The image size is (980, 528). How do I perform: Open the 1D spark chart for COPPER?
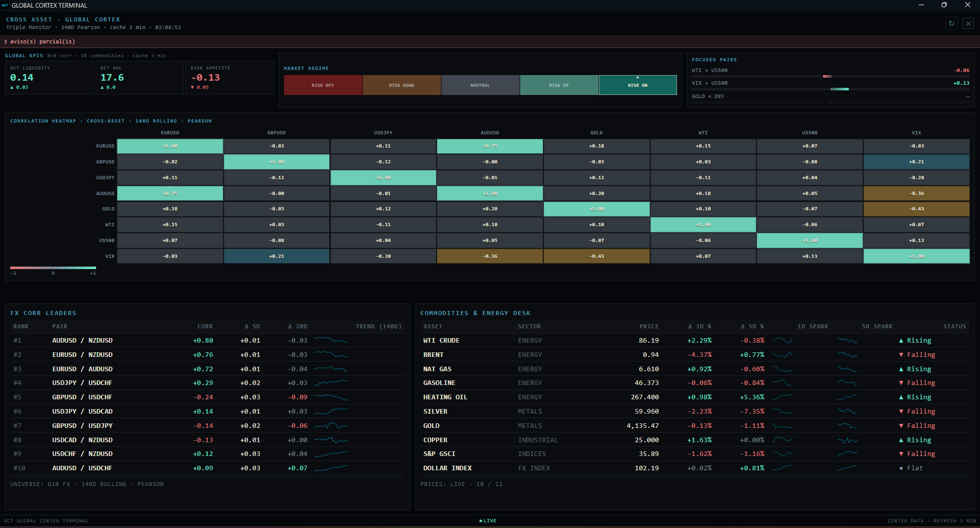[783, 440]
